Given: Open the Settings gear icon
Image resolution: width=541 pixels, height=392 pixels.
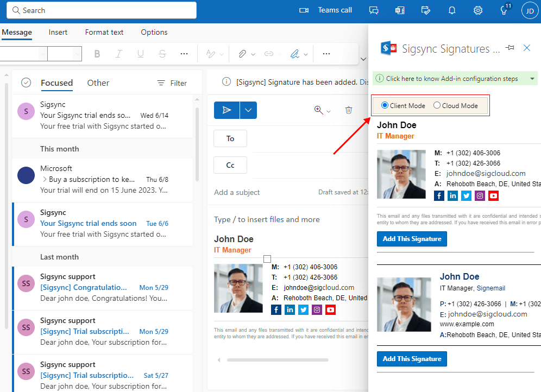Looking at the screenshot, I should pos(478,10).
